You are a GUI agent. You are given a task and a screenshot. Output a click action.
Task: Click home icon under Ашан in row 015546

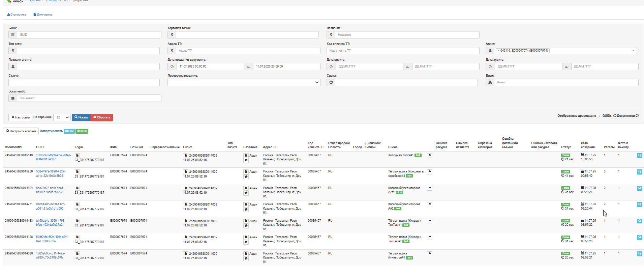coord(246,160)
